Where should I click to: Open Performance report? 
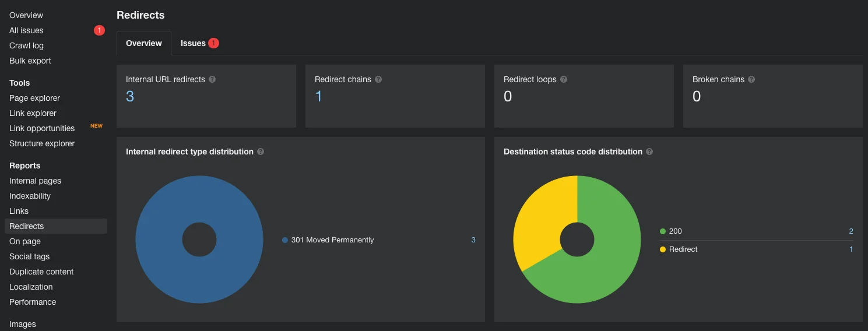[x=33, y=302]
